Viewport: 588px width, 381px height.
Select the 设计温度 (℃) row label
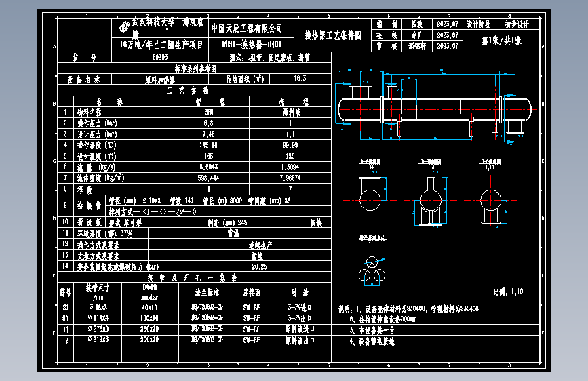[x=97, y=156]
